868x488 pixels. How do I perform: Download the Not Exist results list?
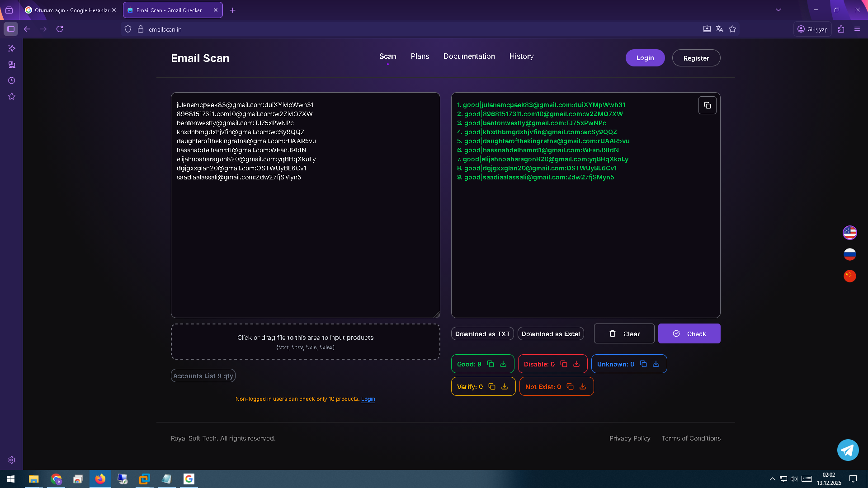tap(583, 386)
